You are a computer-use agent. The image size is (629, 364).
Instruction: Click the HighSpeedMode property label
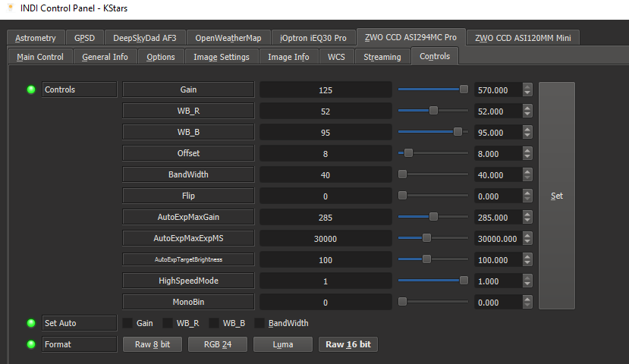pos(188,281)
